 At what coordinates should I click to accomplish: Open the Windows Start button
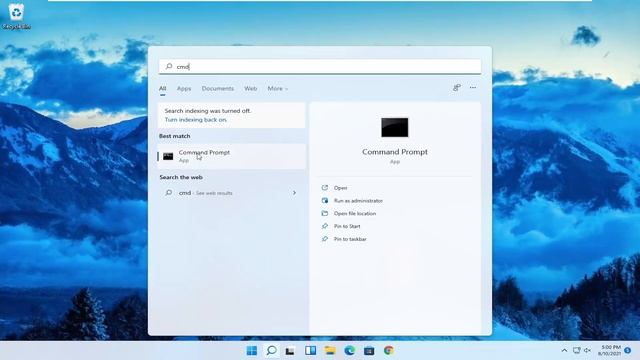(252, 351)
